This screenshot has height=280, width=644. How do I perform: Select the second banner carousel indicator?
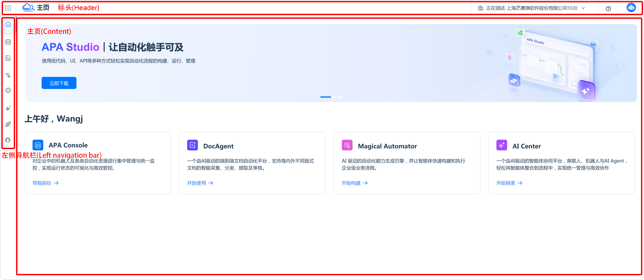click(335, 97)
